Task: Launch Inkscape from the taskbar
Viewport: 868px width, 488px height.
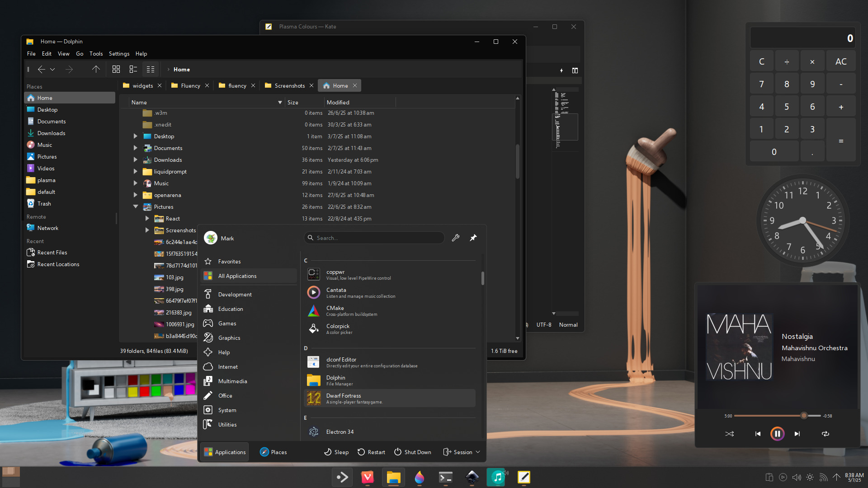Action: click(472, 477)
